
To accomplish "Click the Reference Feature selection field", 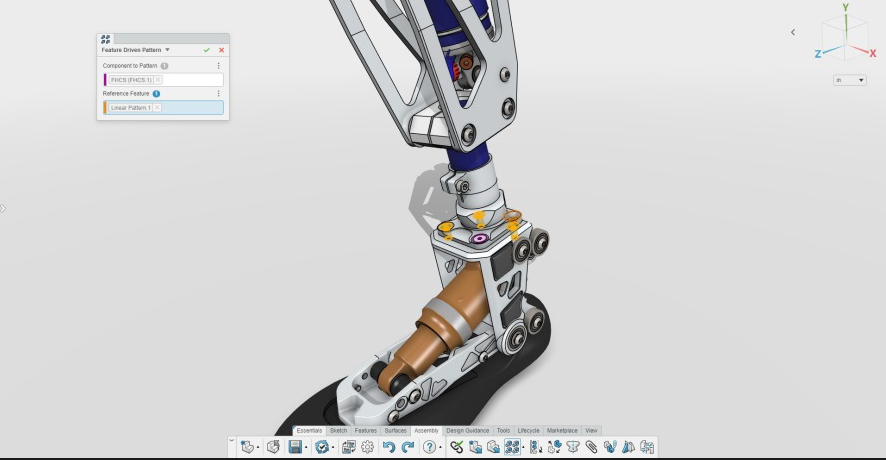I will pos(190,108).
